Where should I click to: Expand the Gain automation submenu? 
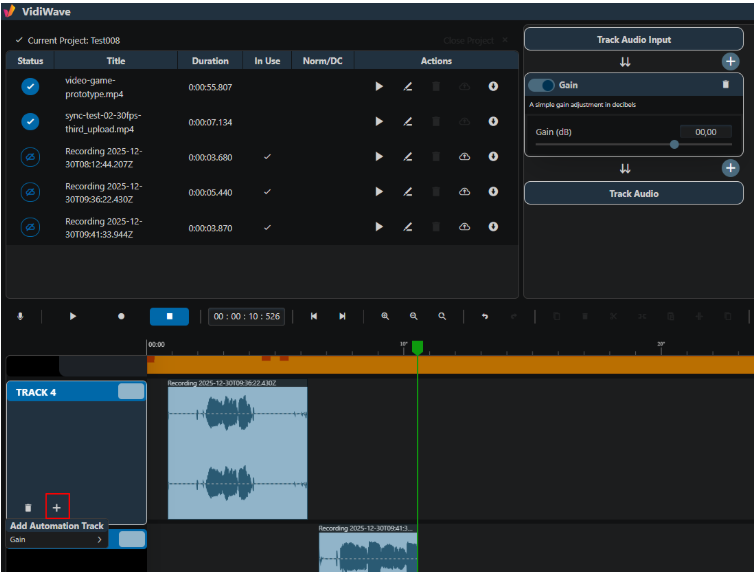click(x=56, y=539)
